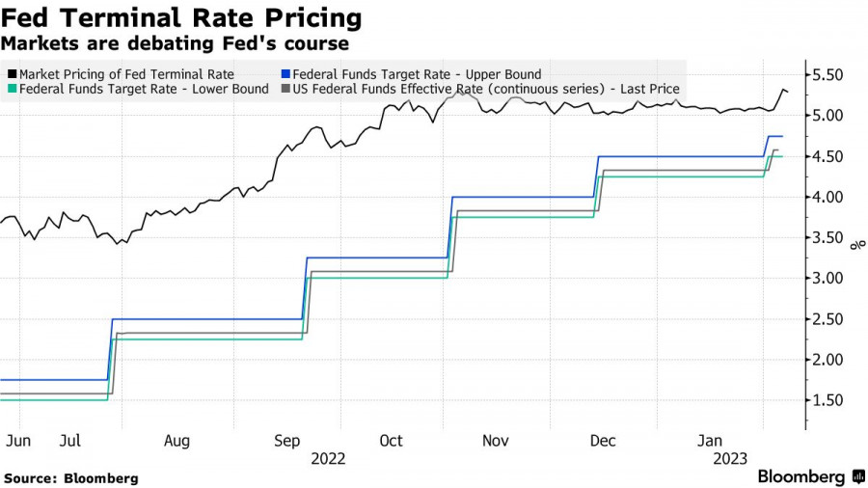
Task: Click the subtitle about markets debating Fed's course
Action: tap(175, 43)
